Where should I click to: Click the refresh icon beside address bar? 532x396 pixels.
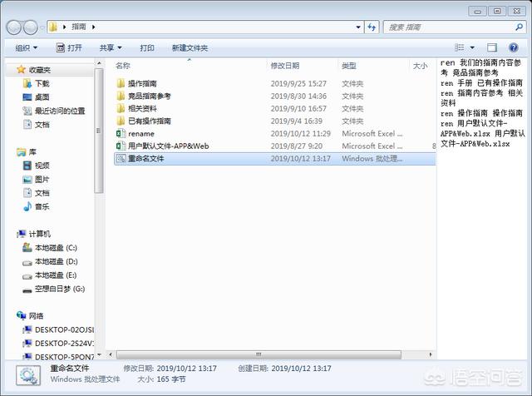pos(372,27)
